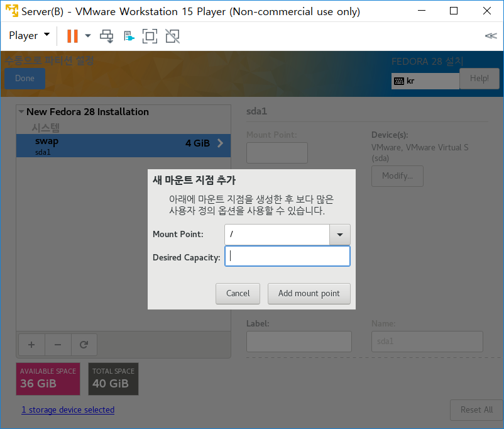The height and width of the screenshot is (429, 504).
Task: Click the TOTAL SPACE 40 GiB box
Action: click(114, 379)
